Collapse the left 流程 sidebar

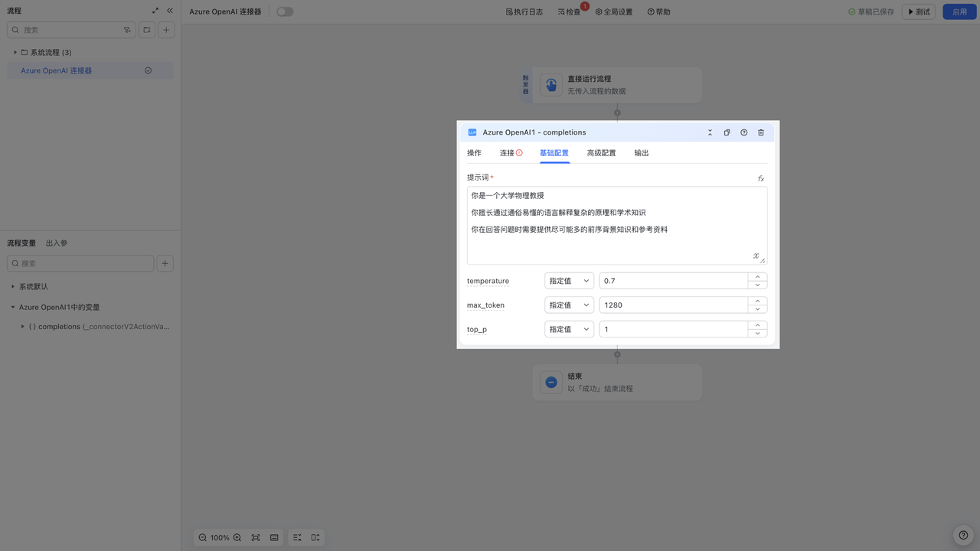click(170, 11)
